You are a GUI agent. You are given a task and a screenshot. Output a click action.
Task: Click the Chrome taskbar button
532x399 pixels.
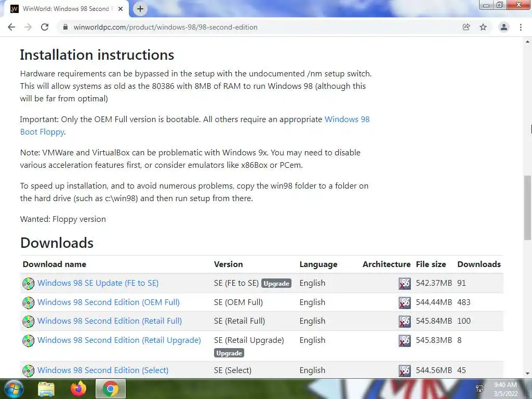coord(111,389)
